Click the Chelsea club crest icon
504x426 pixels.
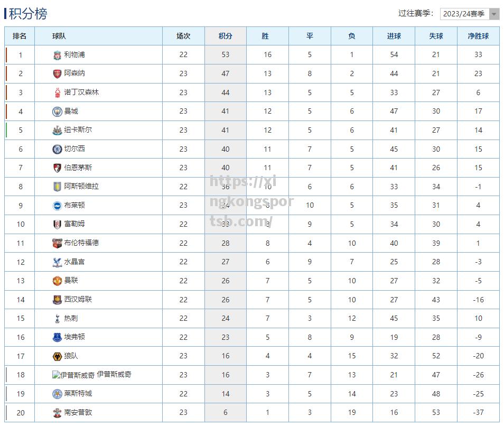[x=57, y=149]
